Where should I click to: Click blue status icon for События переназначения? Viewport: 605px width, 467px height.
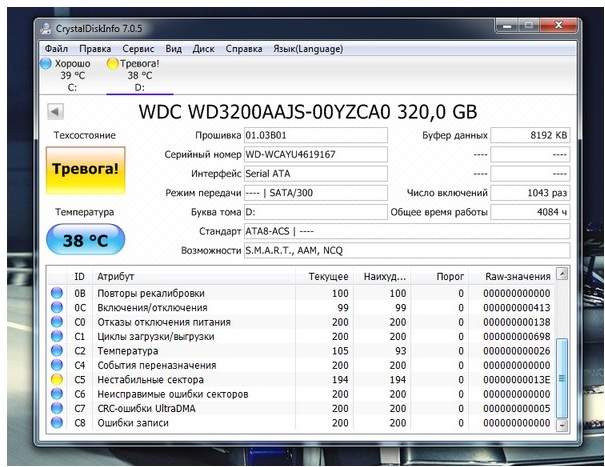tap(57, 365)
